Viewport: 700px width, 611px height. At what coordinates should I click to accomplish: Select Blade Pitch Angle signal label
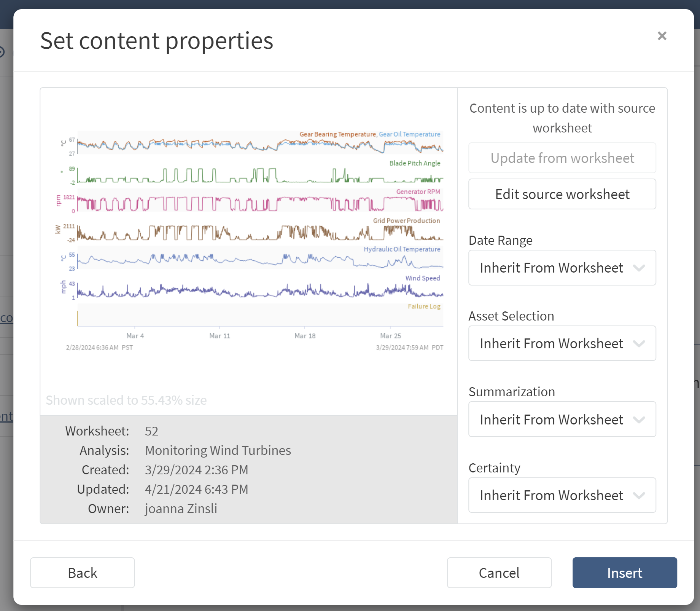[x=414, y=163]
